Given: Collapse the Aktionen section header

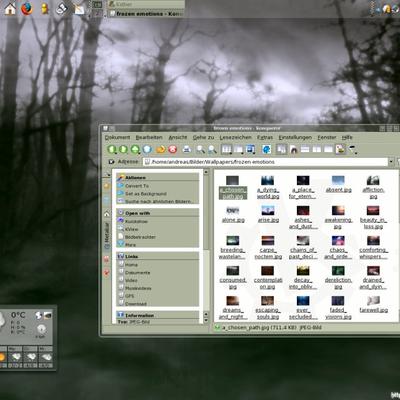Looking at the screenshot, I should coord(158,177).
